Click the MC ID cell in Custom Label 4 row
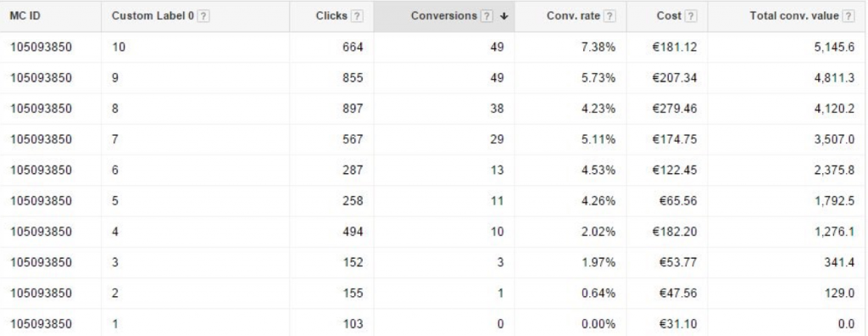This screenshot has width=868, height=336. (x=41, y=232)
